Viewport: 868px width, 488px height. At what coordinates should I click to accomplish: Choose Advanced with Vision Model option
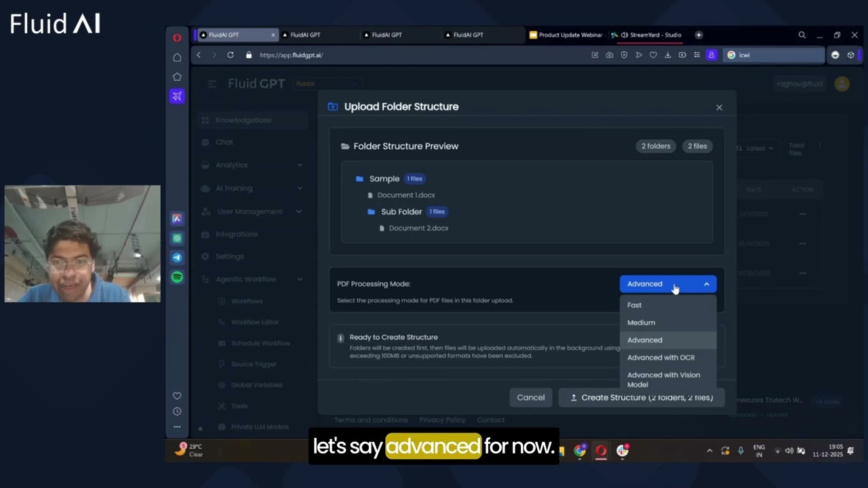[x=668, y=379]
